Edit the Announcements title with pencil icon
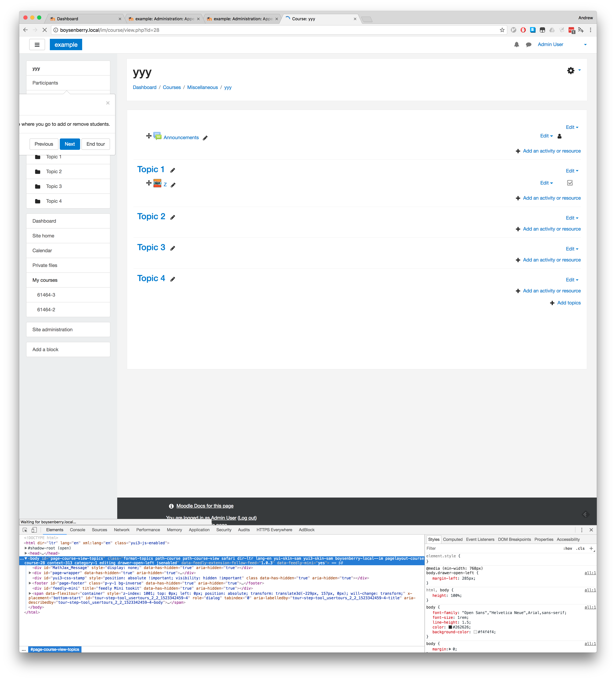 [x=205, y=138]
